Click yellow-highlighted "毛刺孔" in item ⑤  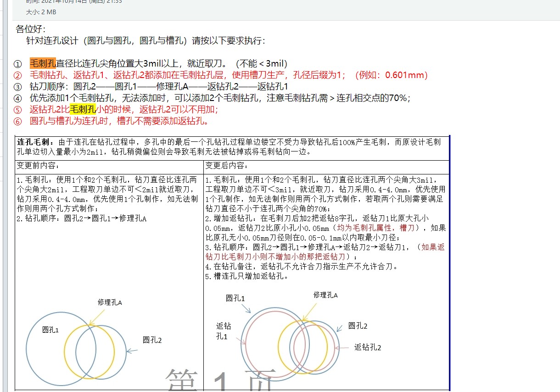point(83,109)
